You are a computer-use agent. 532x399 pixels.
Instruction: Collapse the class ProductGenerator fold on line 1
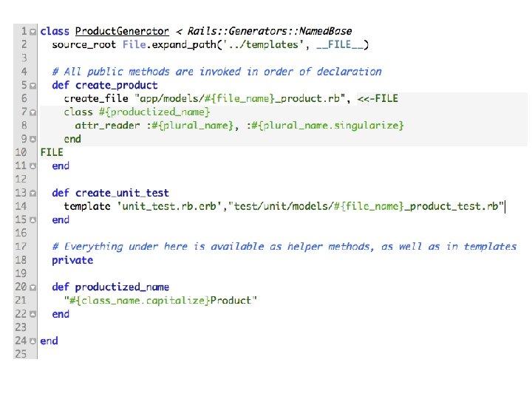tap(33, 32)
